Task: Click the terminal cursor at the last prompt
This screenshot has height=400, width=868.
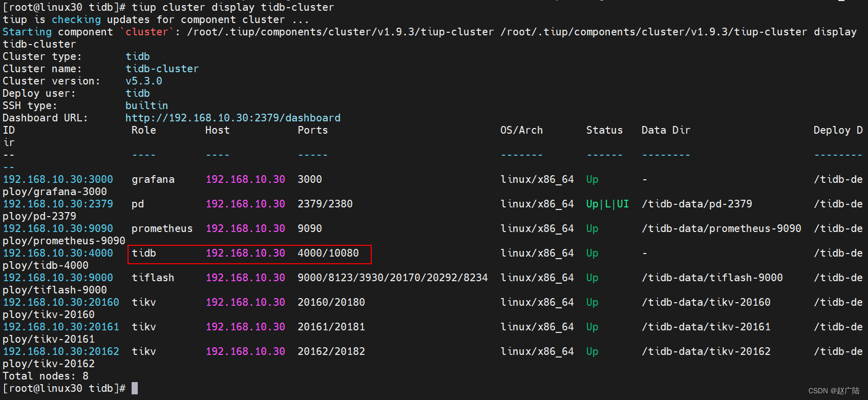Action: (135, 388)
